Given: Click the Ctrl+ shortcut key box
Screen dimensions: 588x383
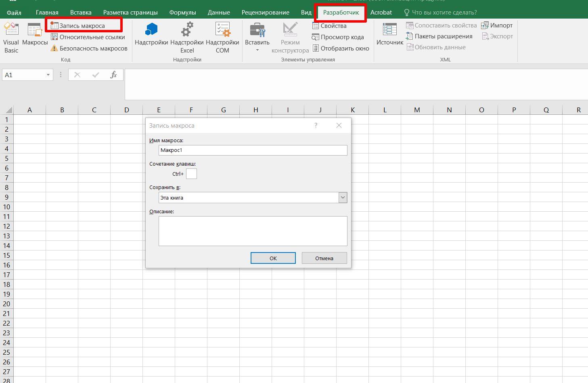Looking at the screenshot, I should (x=191, y=174).
